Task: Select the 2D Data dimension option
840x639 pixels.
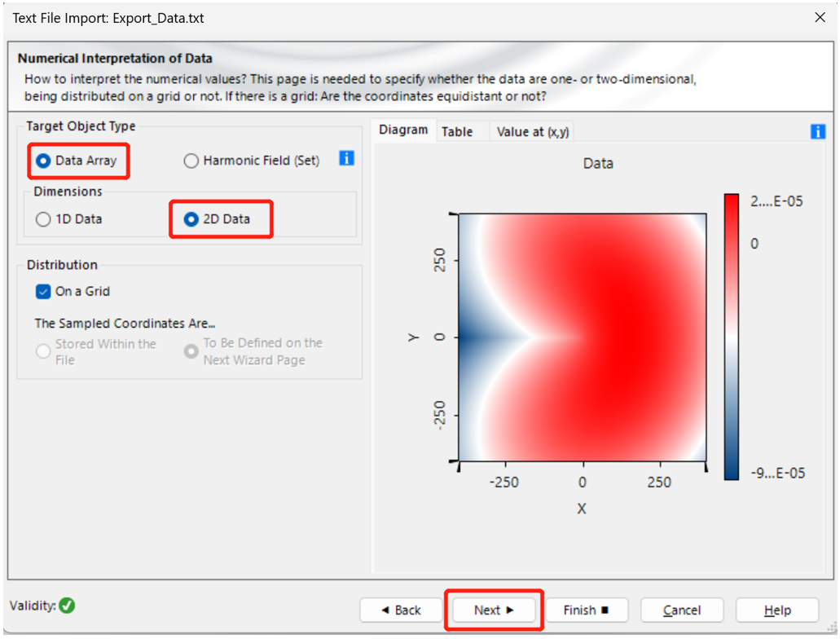Action: [x=192, y=219]
